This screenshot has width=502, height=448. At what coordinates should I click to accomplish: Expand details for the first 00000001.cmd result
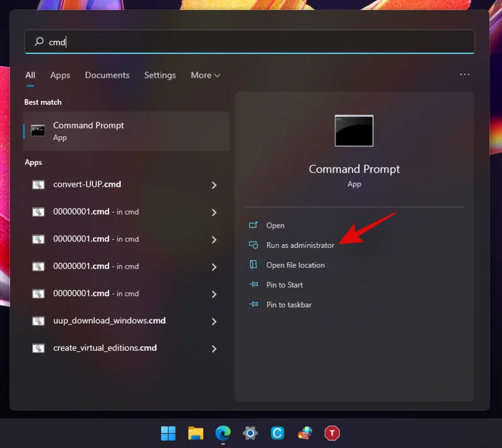click(214, 212)
